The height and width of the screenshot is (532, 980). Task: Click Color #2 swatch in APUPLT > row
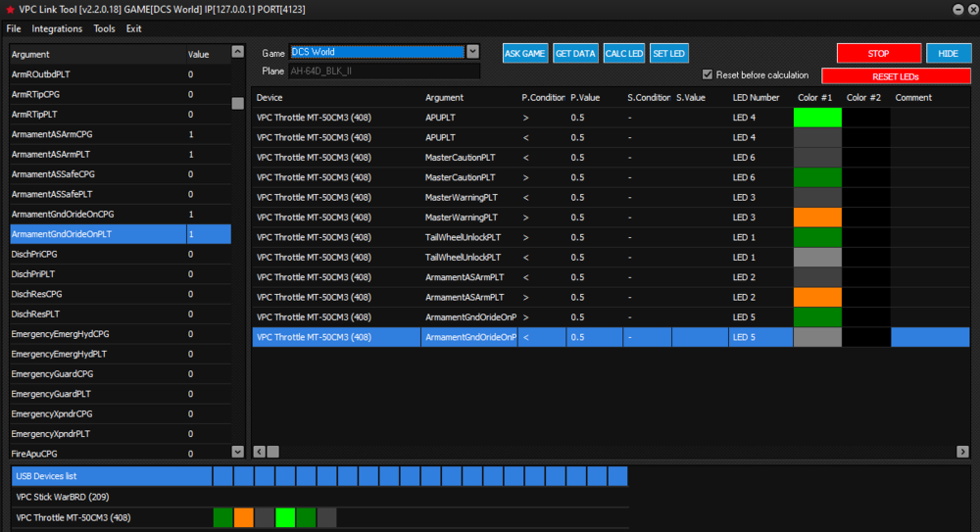(x=866, y=118)
